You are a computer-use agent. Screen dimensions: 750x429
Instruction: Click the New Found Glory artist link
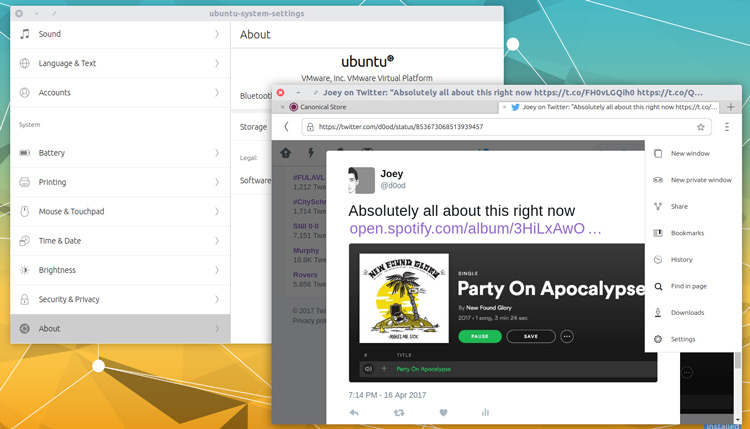489,308
